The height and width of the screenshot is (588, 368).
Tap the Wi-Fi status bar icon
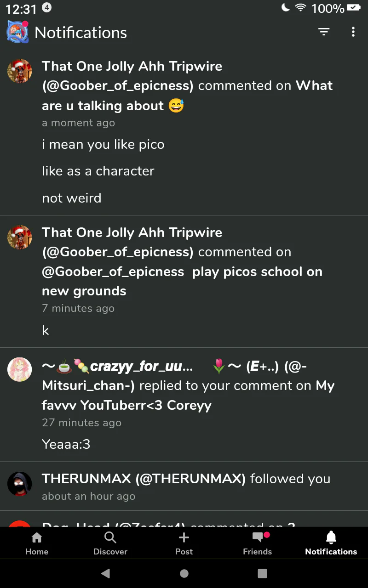pyautogui.click(x=300, y=8)
